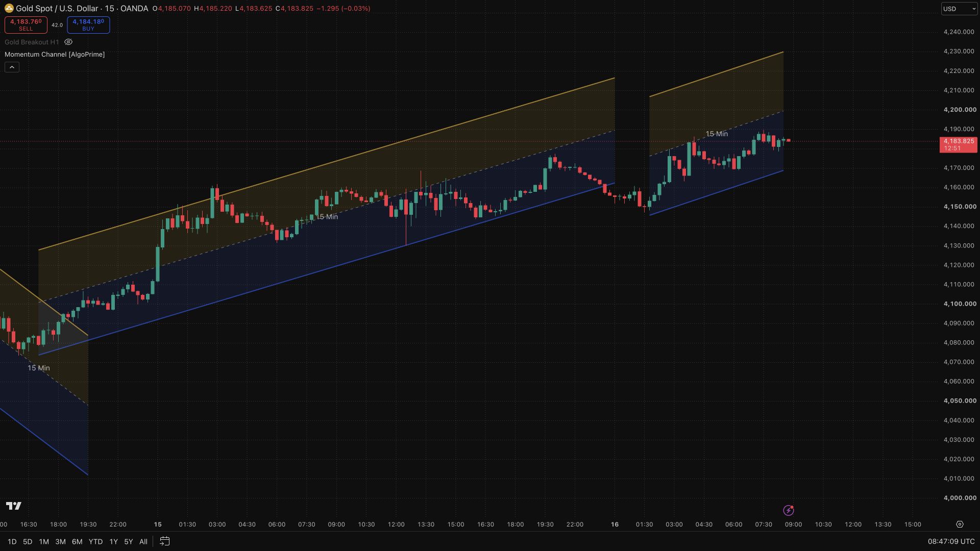
Task: Click the 4,200.000 price axis label
Action: 960,110
